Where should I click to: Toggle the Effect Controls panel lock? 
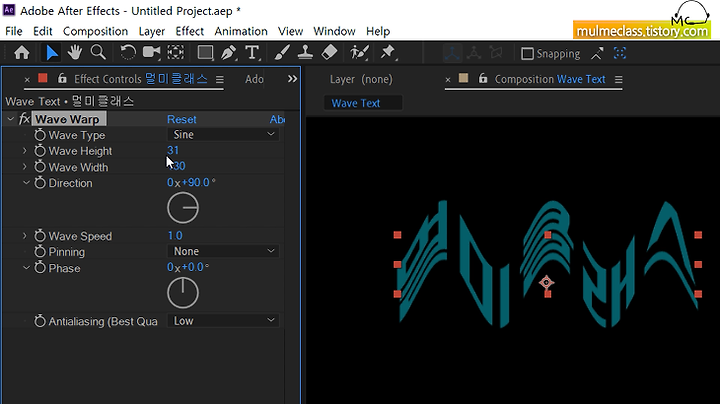pyautogui.click(x=62, y=79)
